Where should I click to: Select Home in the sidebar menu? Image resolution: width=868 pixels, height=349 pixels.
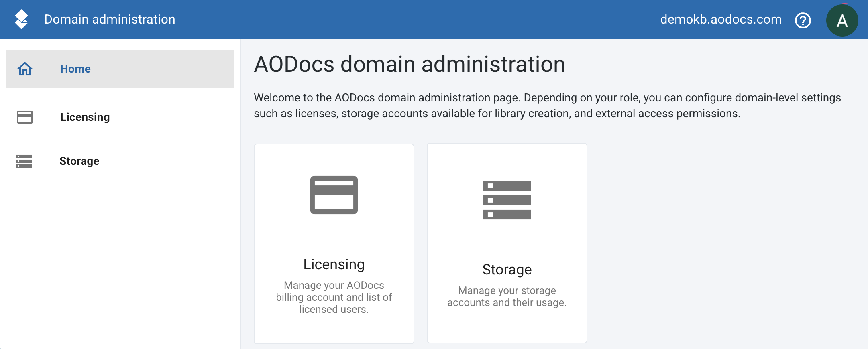point(120,69)
